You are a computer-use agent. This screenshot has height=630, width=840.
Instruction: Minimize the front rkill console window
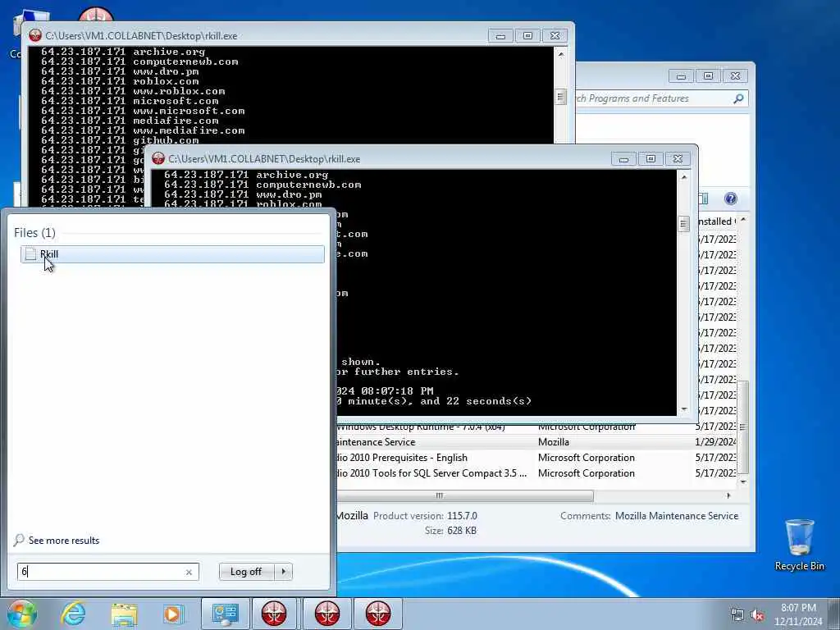623,159
